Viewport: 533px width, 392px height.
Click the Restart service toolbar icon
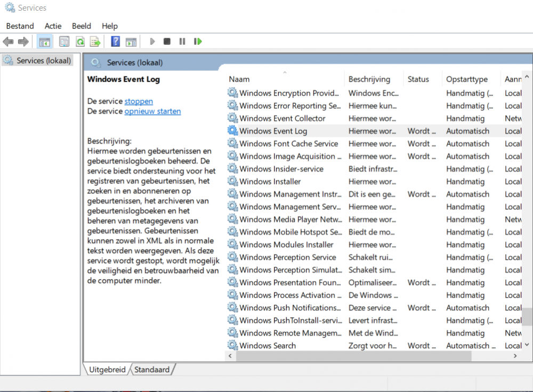tap(198, 42)
